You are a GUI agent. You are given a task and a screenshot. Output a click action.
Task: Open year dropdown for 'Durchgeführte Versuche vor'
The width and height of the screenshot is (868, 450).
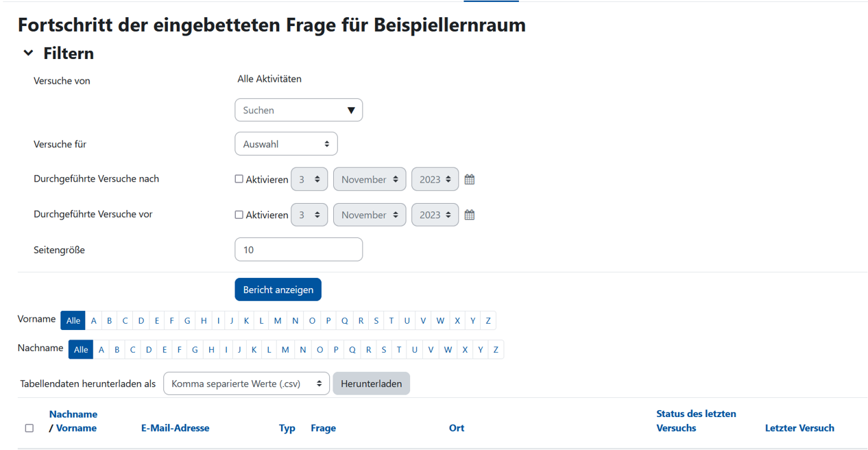(x=435, y=215)
